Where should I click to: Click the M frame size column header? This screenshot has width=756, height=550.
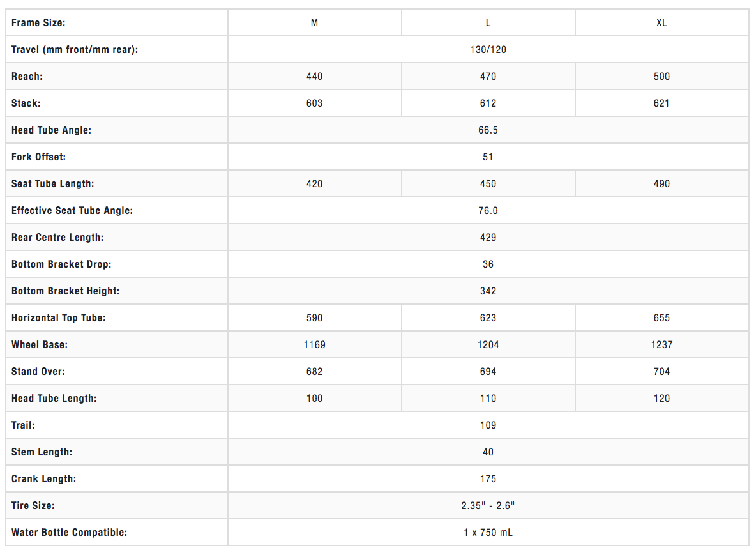[x=314, y=23]
